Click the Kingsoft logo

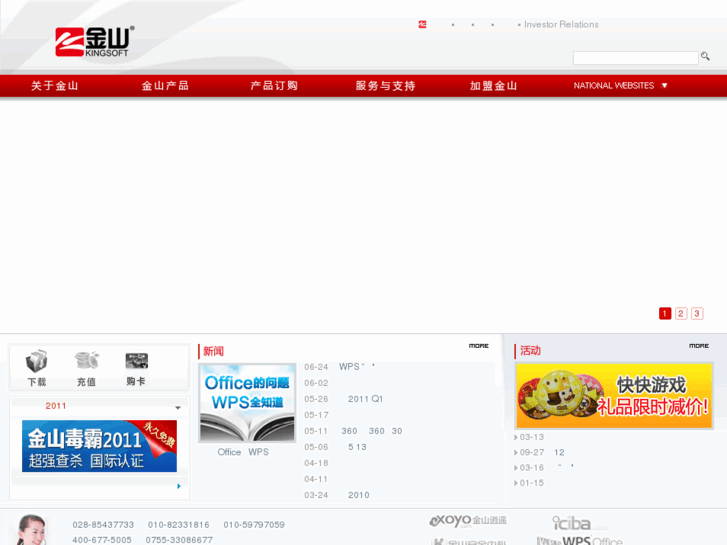tap(95, 42)
